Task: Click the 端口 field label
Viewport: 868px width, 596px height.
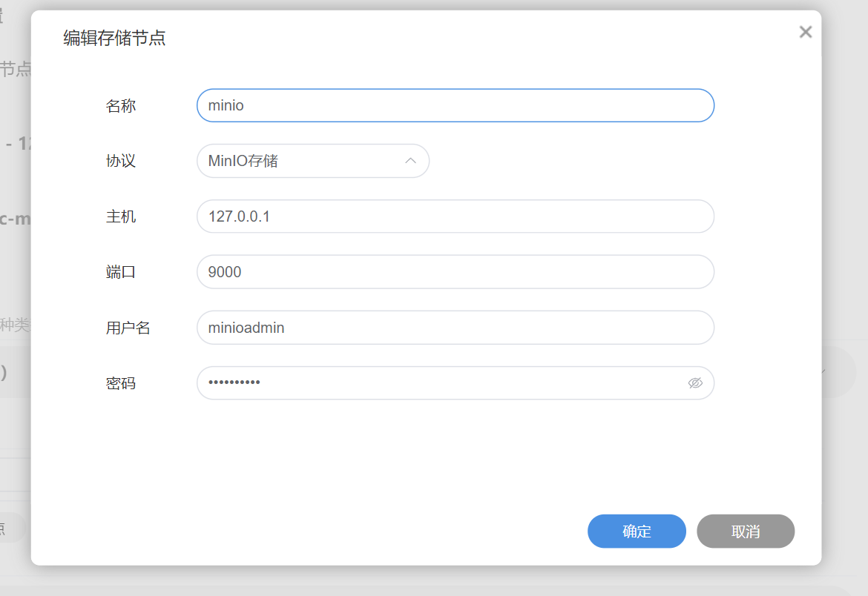Action: pyautogui.click(x=121, y=272)
